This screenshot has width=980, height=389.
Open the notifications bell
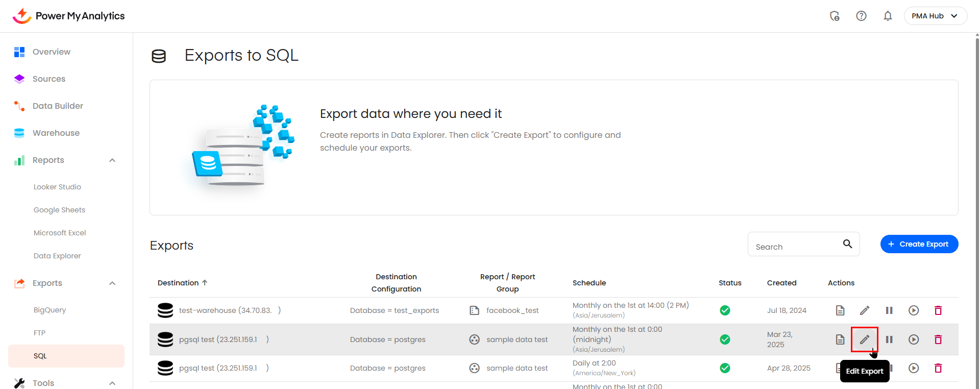coord(888,16)
